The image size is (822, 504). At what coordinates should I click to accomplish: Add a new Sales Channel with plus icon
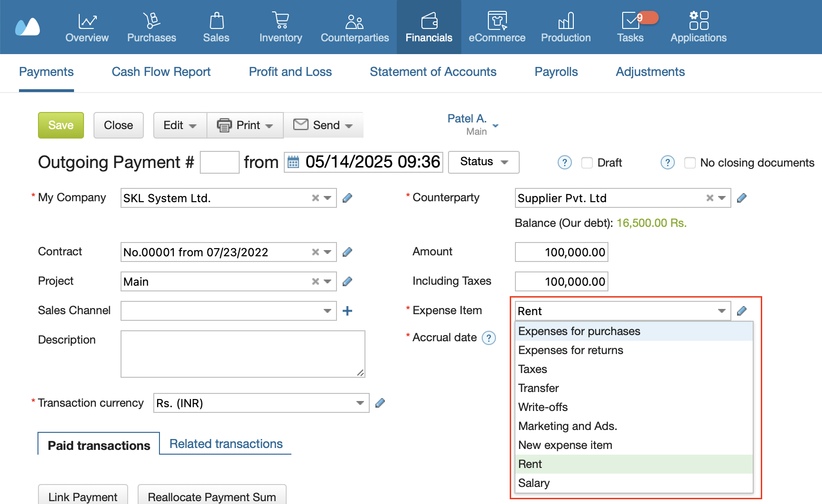347,311
